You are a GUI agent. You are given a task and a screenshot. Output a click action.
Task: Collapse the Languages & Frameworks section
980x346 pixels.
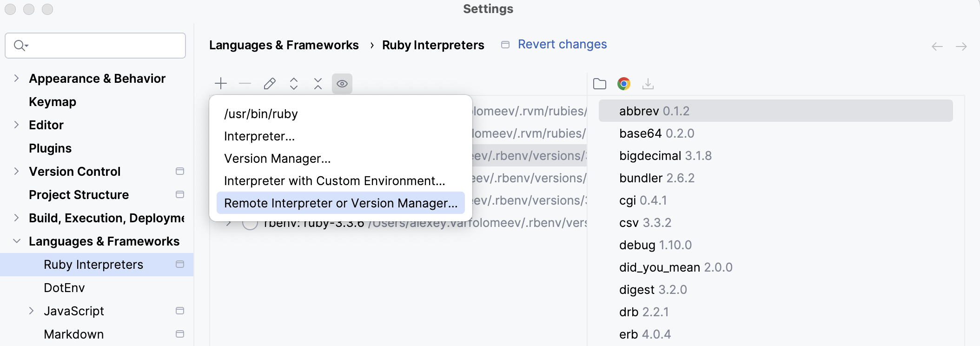(x=17, y=241)
